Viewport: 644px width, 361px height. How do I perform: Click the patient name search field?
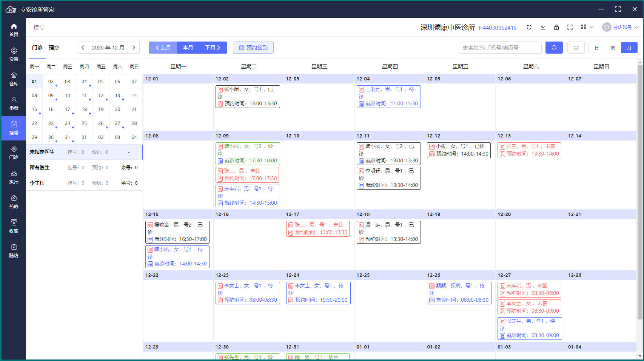click(500, 48)
